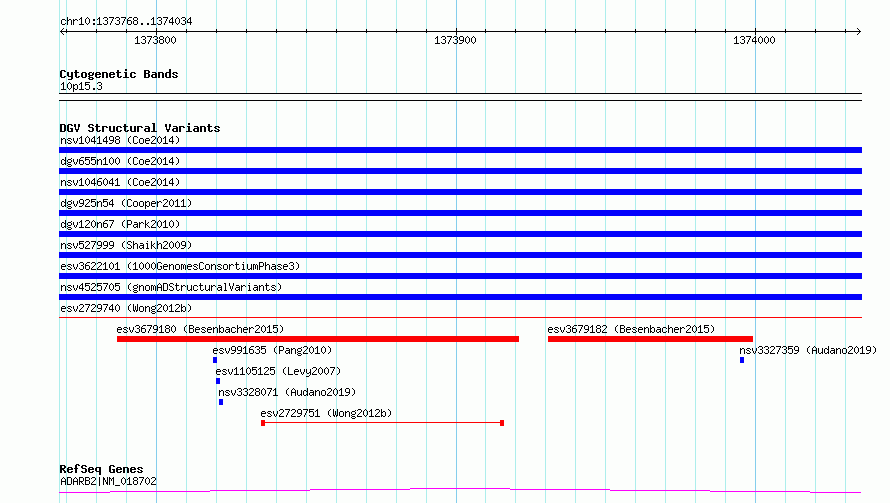Click the red bar under esv3679182

[x=650, y=339]
